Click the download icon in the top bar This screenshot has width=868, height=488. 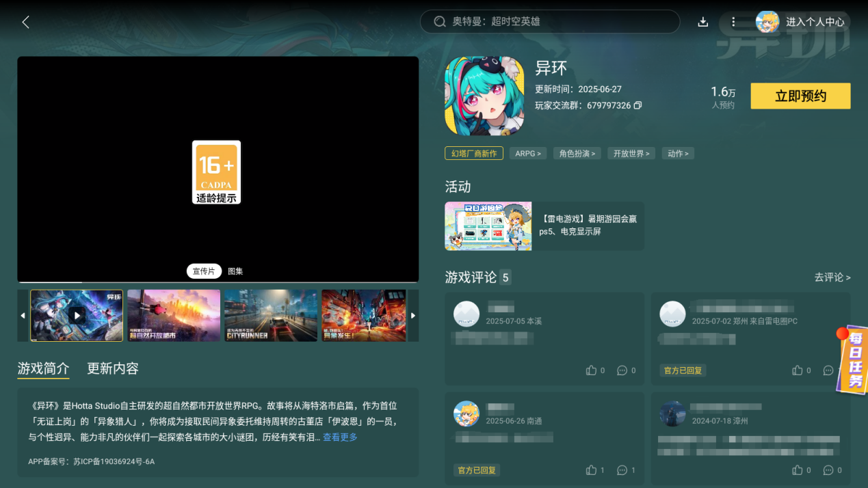click(x=702, y=21)
